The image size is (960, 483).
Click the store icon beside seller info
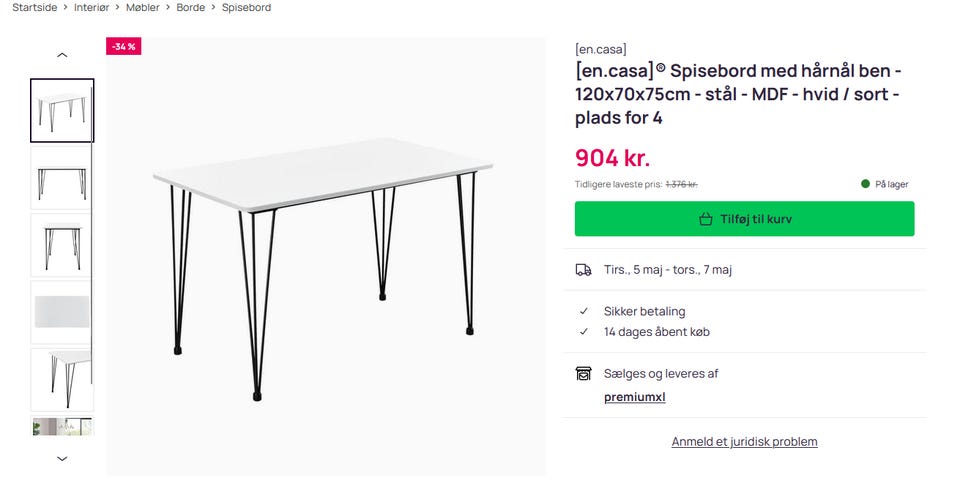[x=583, y=374]
